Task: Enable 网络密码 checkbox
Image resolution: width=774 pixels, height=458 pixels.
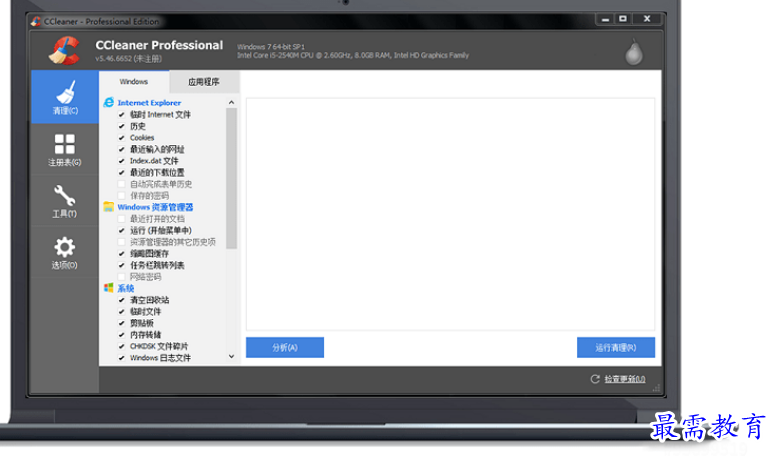Action: [x=121, y=277]
